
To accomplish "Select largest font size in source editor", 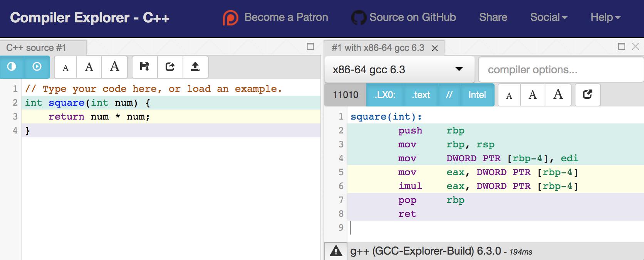I will pyautogui.click(x=114, y=68).
